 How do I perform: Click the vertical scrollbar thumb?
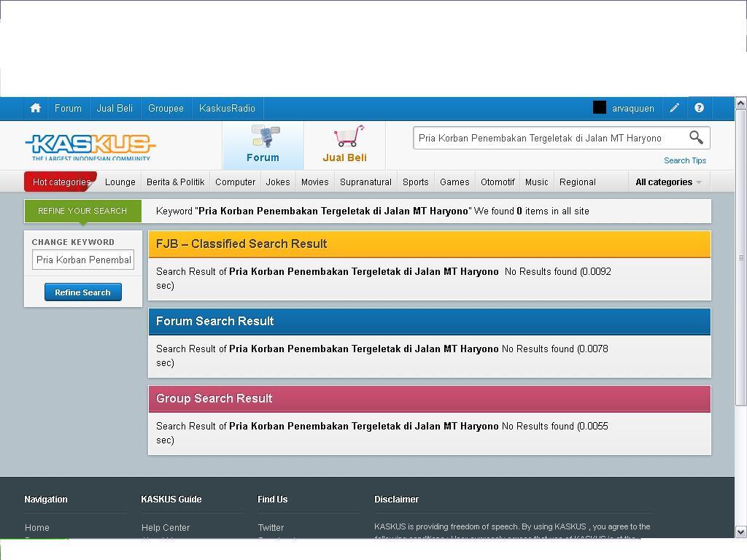tap(741, 257)
